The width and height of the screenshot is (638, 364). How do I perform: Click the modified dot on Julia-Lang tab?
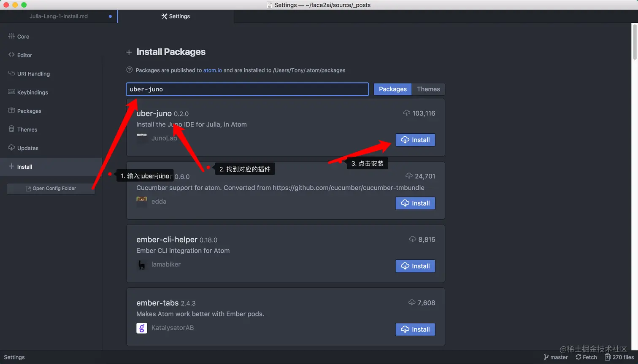[110, 16]
